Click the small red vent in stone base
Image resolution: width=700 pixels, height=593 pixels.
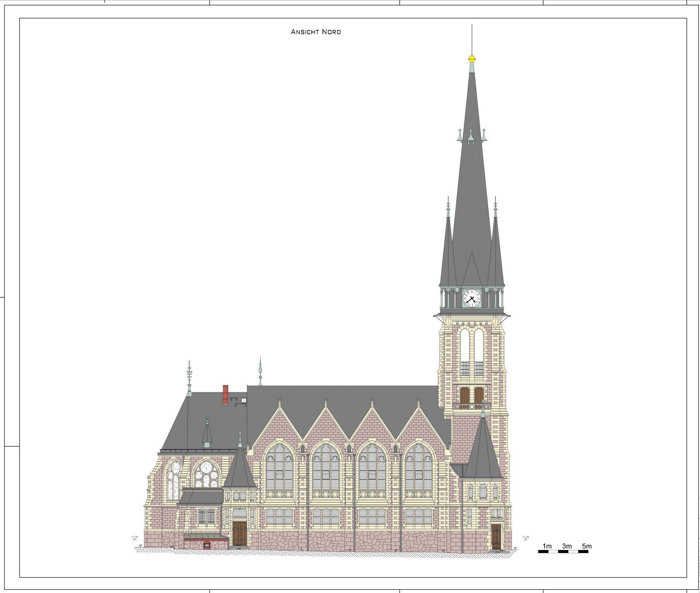click(207, 546)
